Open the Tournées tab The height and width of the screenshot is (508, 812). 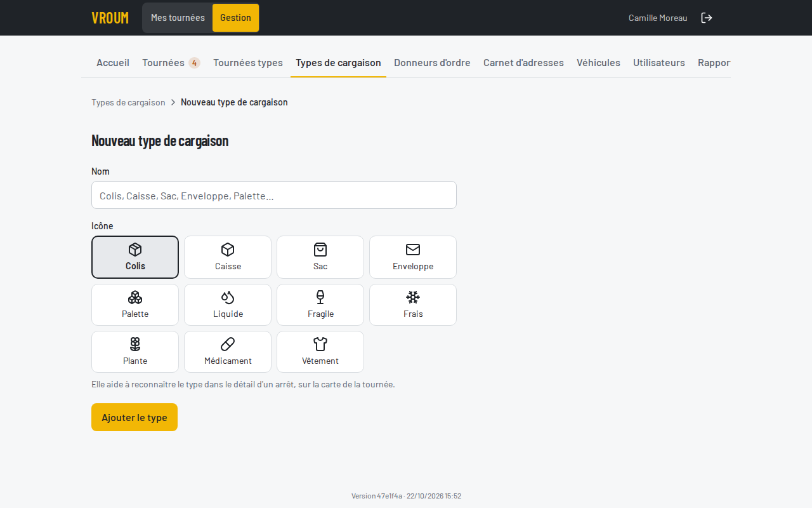click(171, 62)
